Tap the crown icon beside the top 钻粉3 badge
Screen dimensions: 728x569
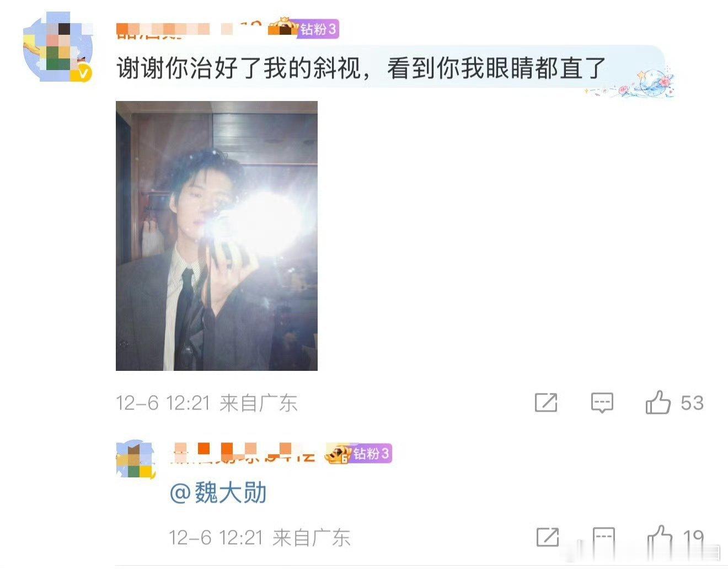point(283,27)
